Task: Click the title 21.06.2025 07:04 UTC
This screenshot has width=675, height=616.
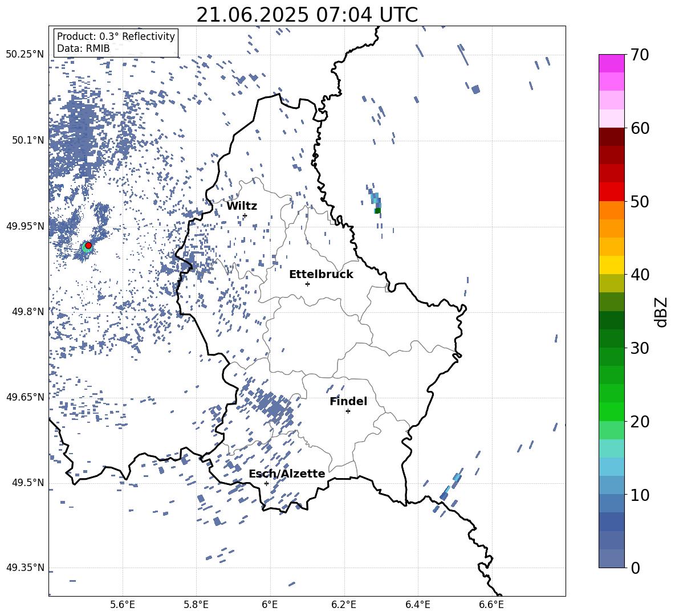Action: coord(307,15)
